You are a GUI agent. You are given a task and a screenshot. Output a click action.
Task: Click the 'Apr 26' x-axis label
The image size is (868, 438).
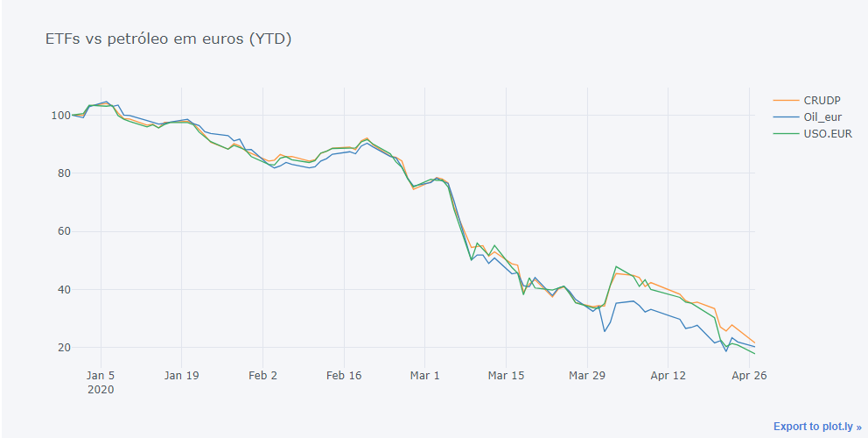click(x=750, y=375)
